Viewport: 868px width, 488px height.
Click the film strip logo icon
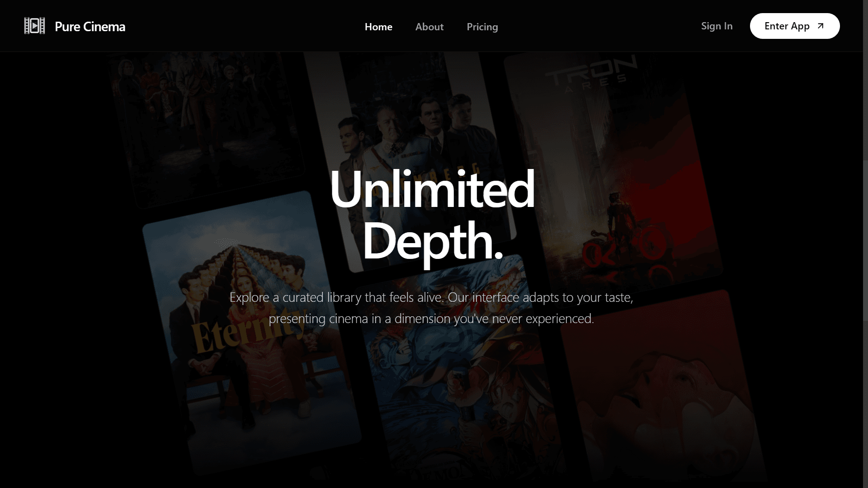click(34, 26)
